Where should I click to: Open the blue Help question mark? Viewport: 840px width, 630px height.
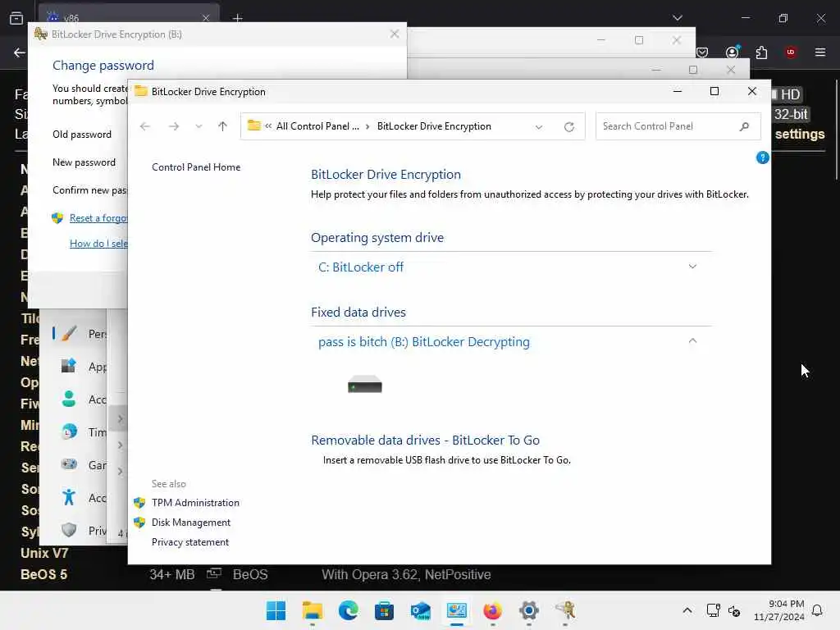click(x=762, y=157)
